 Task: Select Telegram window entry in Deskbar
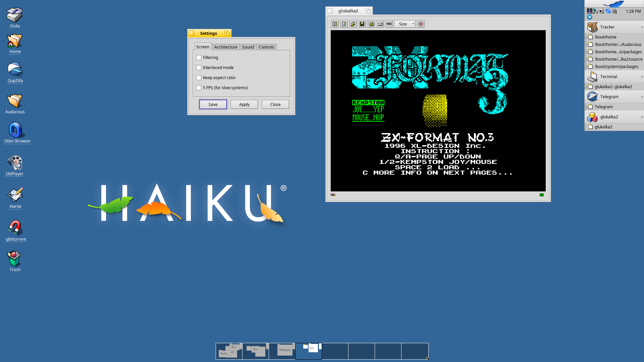tap(614, 107)
